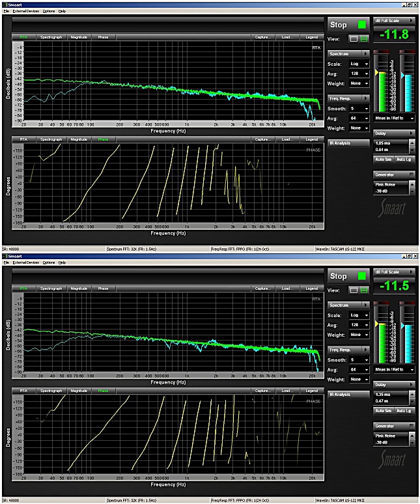Open Smooth dropdown showing 5 in lower window
Screen dimensions: 420x504
point(359,360)
